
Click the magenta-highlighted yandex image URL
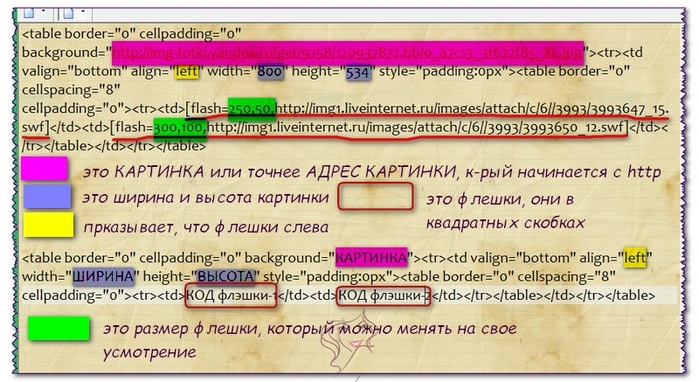(x=348, y=53)
